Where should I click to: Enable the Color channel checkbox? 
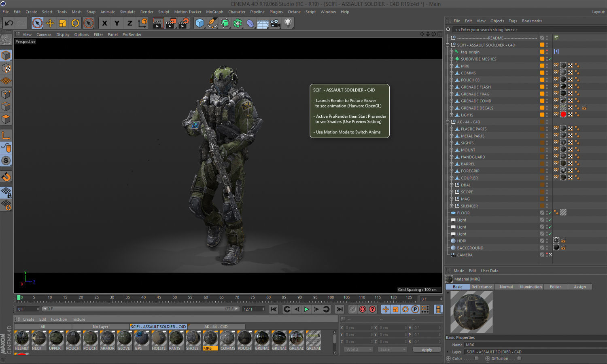pos(477,358)
